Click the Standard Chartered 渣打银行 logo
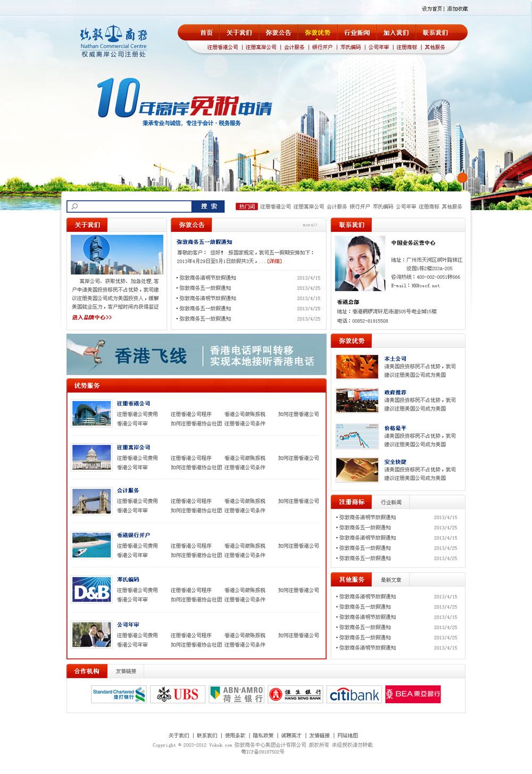This screenshot has height=774, width=532. [x=117, y=694]
